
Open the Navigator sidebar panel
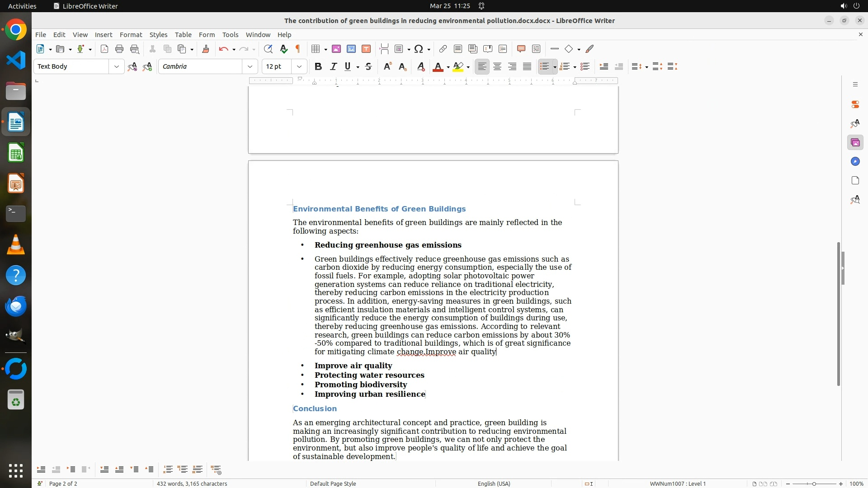tap(855, 162)
